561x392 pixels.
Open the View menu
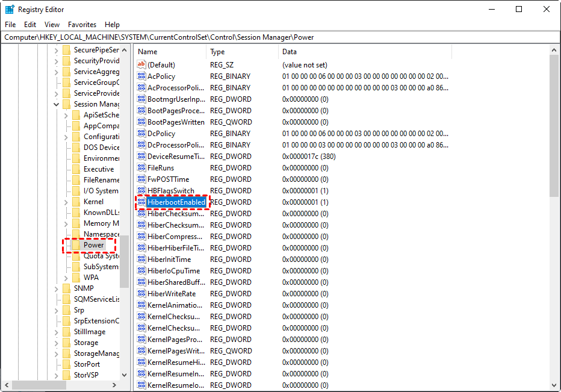point(52,24)
